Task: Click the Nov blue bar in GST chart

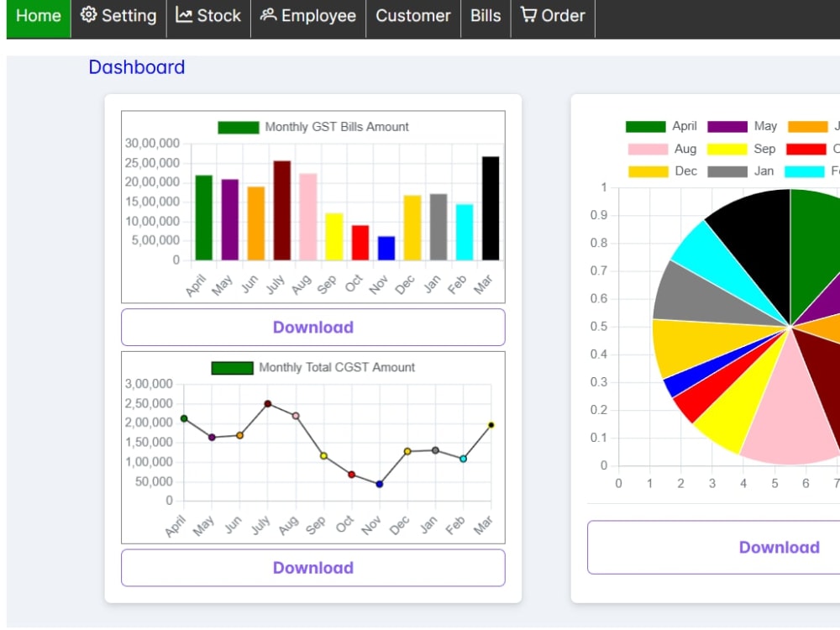Action: [x=386, y=248]
